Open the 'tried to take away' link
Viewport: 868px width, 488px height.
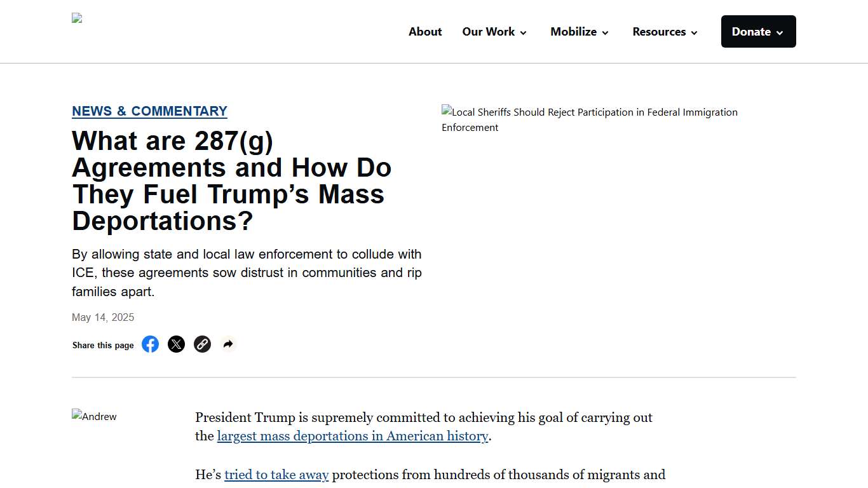[x=276, y=475]
